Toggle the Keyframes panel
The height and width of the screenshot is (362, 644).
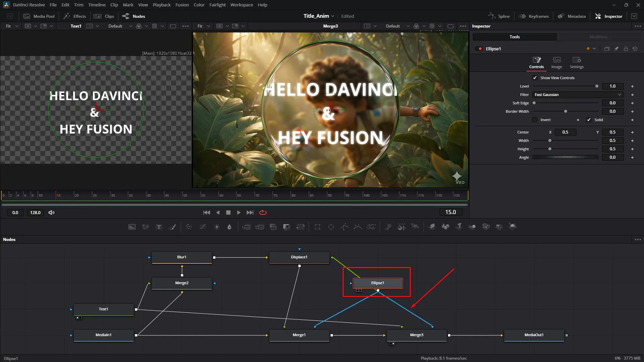point(534,16)
